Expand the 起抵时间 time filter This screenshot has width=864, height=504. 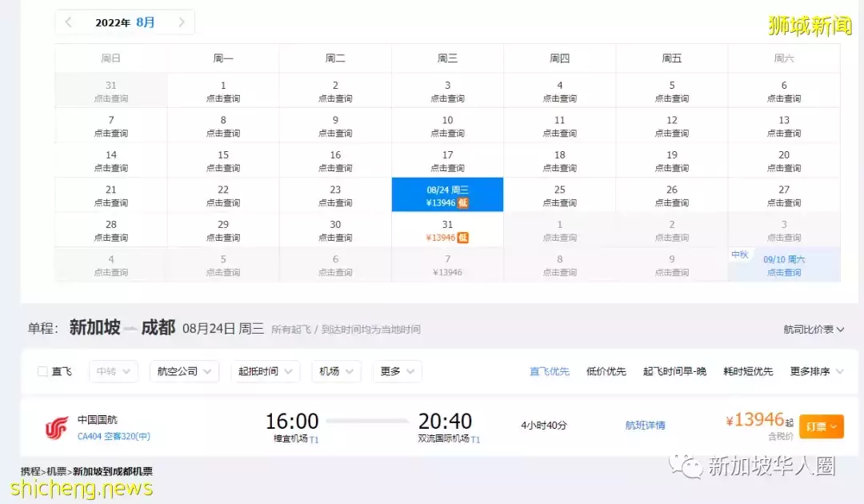click(265, 371)
